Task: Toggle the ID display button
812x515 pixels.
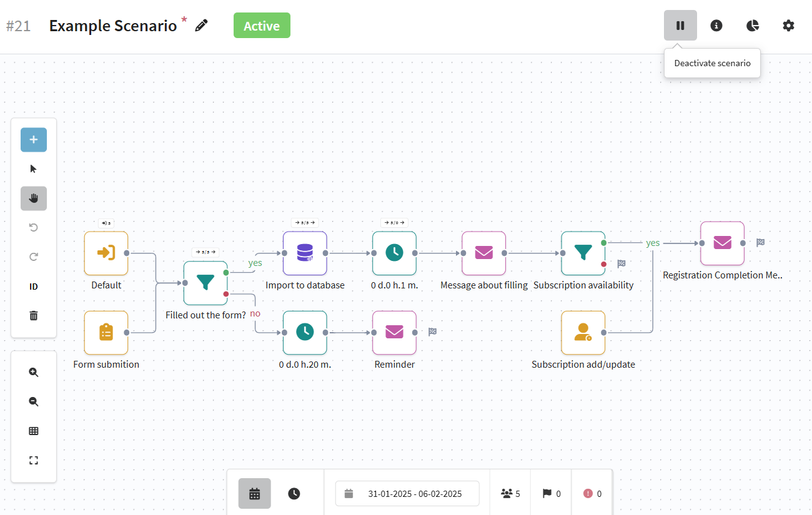Action: point(34,287)
